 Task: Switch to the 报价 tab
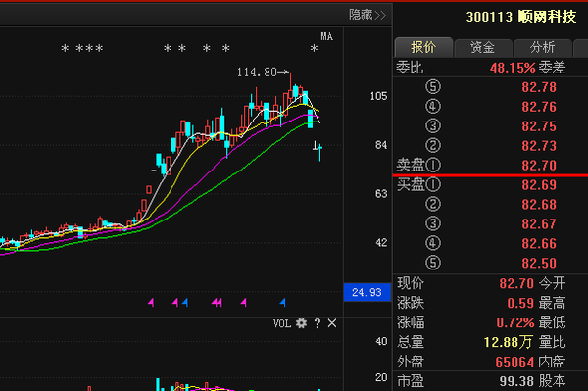[x=423, y=48]
